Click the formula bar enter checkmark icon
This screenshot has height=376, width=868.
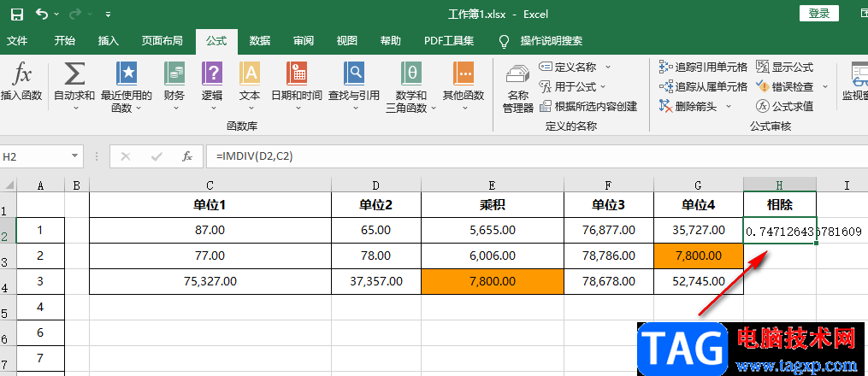click(156, 157)
